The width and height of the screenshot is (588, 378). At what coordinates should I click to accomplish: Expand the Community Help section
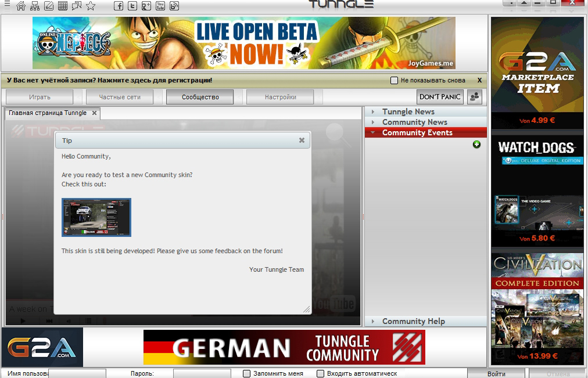tap(413, 321)
